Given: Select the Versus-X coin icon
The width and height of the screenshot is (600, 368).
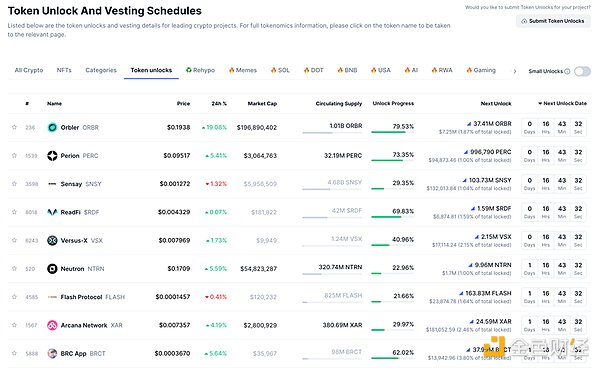Looking at the screenshot, I should [52, 241].
